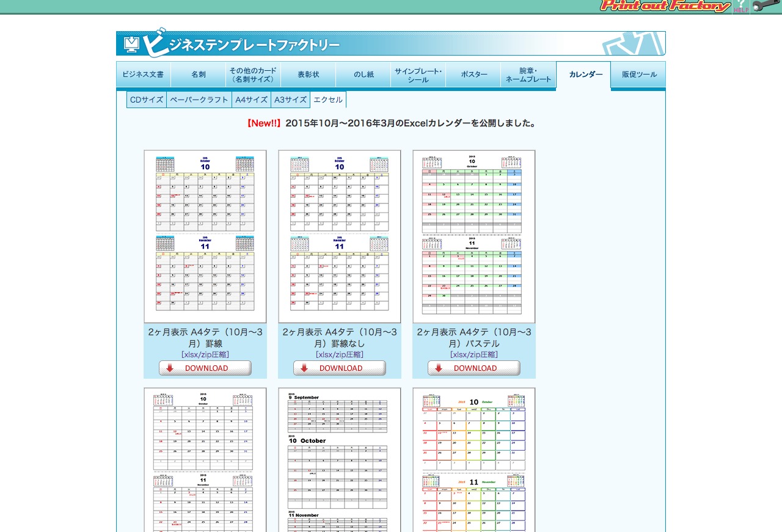Image resolution: width=782 pixels, height=532 pixels.
Task: Click the title '2ヶ月表示 A4タテ（10月〜3月）罫線なし'
Action: coord(340,338)
